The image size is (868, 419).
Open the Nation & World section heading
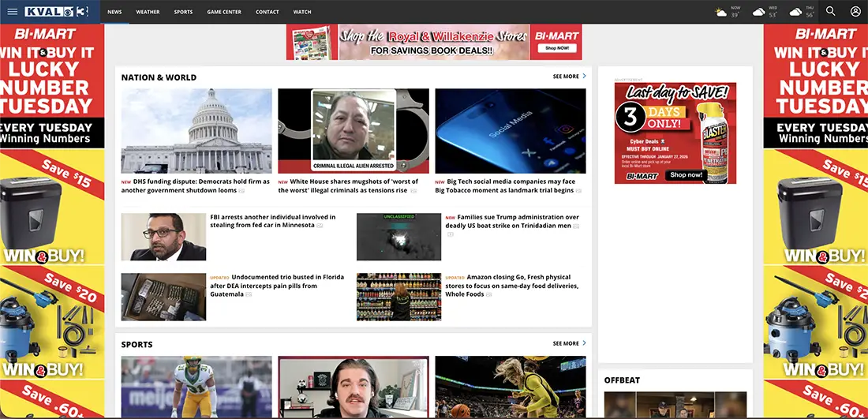click(159, 77)
